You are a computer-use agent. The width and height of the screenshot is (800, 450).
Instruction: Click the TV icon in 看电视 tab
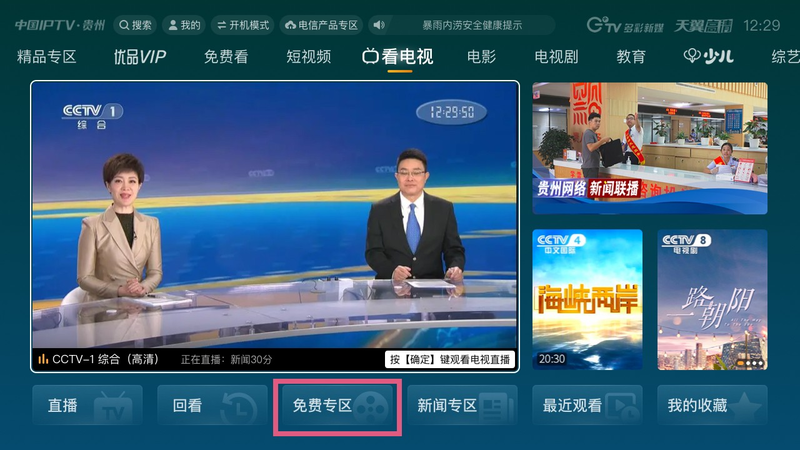tap(370, 57)
